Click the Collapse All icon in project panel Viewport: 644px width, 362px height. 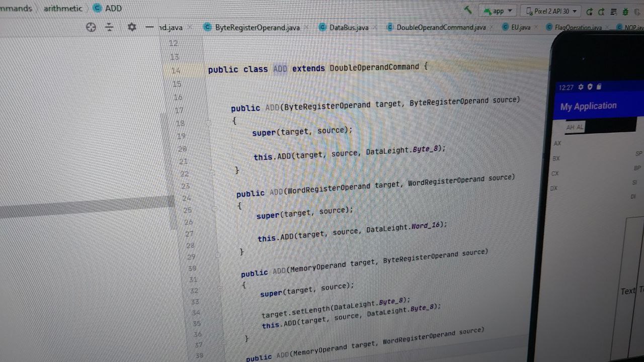click(110, 28)
